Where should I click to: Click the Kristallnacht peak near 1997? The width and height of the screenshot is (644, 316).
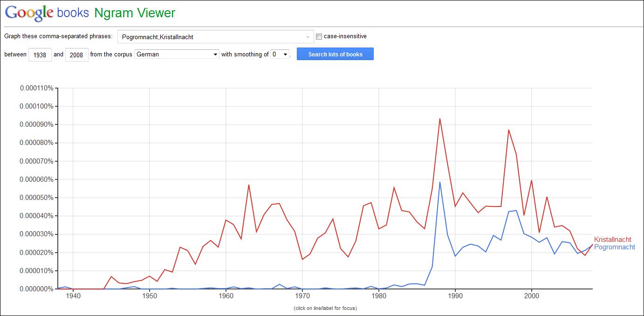(508, 130)
